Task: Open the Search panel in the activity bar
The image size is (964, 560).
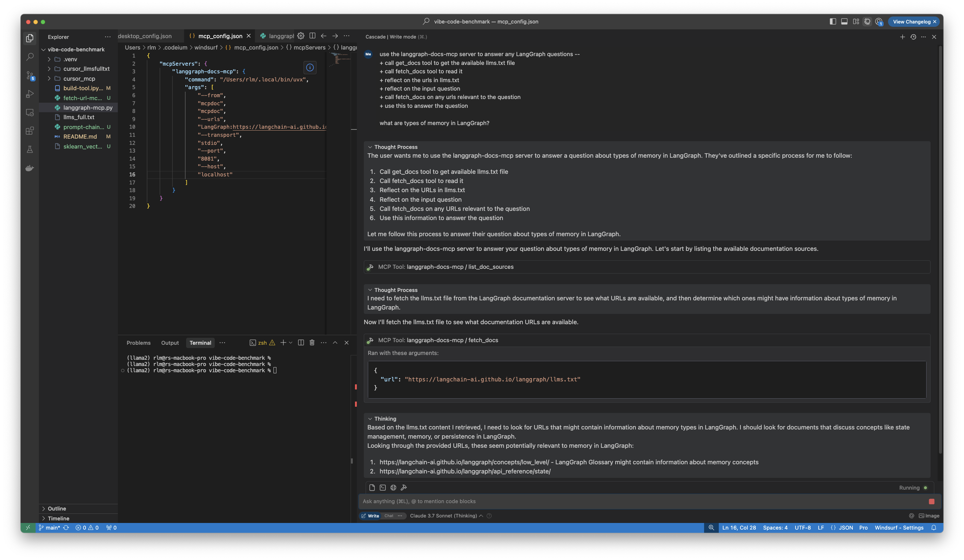Action: pos(29,56)
